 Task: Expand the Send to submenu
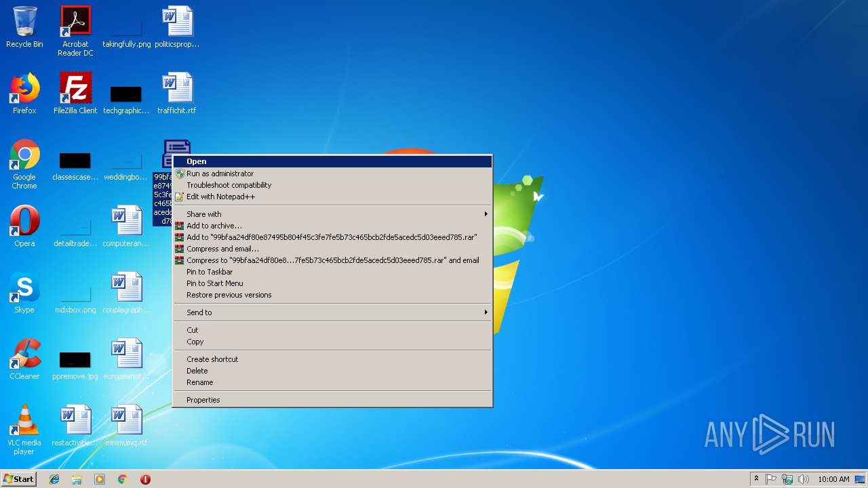click(x=332, y=312)
